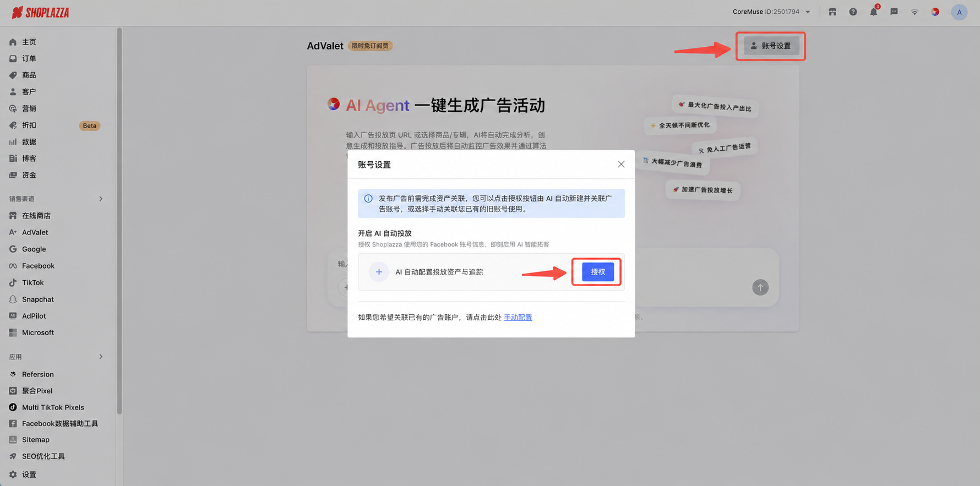This screenshot has width=980, height=486.
Task: Click the sidebar scrollbar
Action: click(119, 220)
